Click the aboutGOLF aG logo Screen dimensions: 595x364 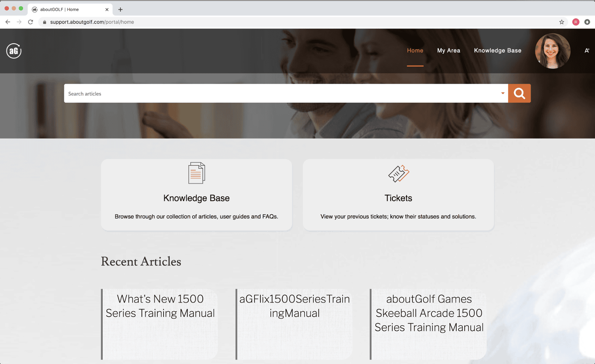tap(14, 51)
